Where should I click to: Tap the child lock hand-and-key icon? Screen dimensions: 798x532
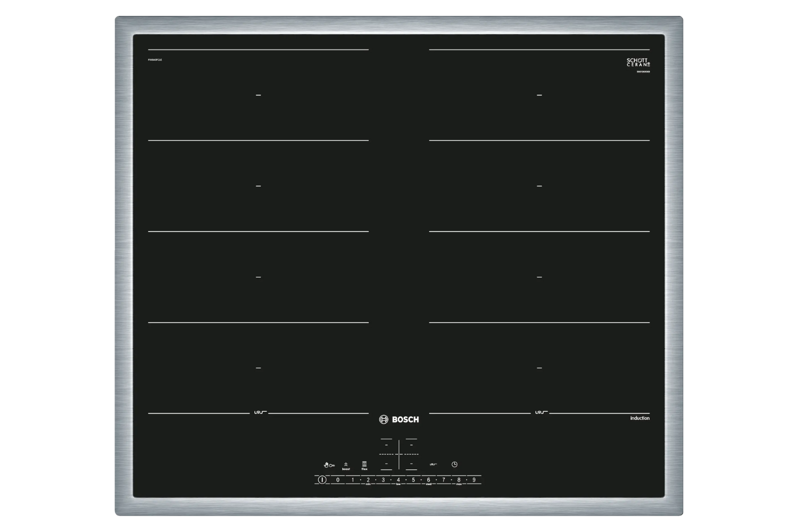pos(329,465)
